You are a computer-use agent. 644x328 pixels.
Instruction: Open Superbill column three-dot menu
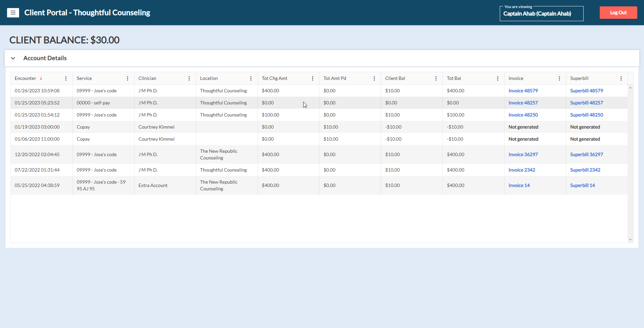pyautogui.click(x=621, y=78)
